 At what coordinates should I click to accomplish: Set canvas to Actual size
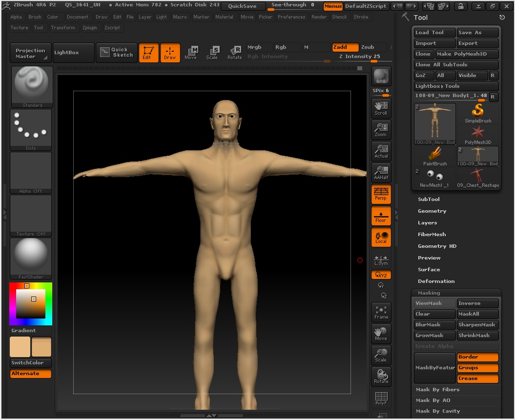pos(381,151)
